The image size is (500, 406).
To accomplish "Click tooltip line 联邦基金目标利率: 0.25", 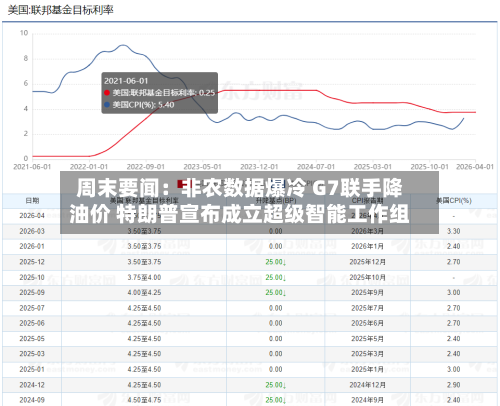I will point(164,93).
